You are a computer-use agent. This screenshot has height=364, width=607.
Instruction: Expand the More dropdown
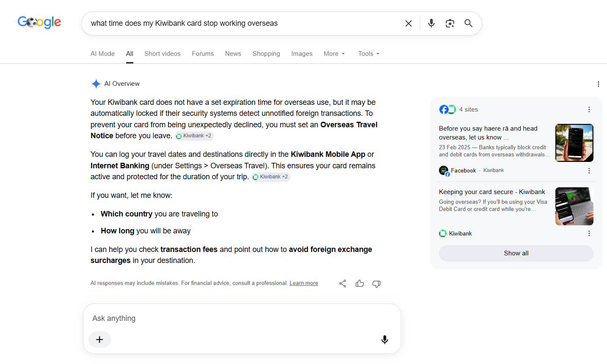(x=334, y=54)
